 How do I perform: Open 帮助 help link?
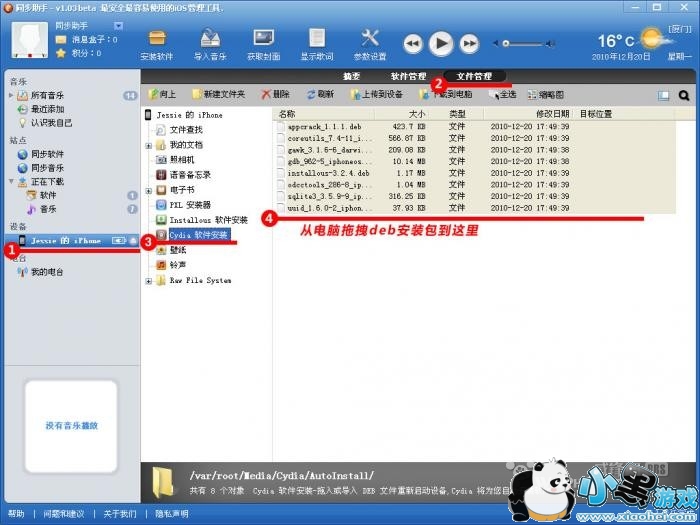tap(16, 514)
